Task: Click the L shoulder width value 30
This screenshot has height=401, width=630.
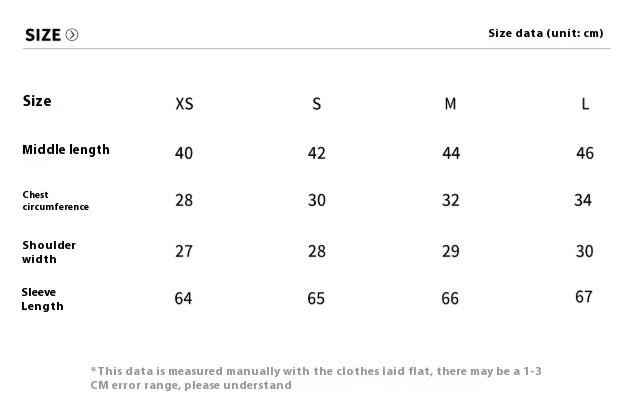Action: [585, 252]
